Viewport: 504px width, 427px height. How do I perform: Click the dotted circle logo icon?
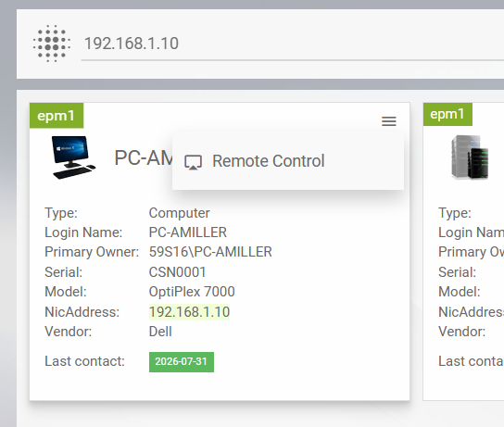52,44
